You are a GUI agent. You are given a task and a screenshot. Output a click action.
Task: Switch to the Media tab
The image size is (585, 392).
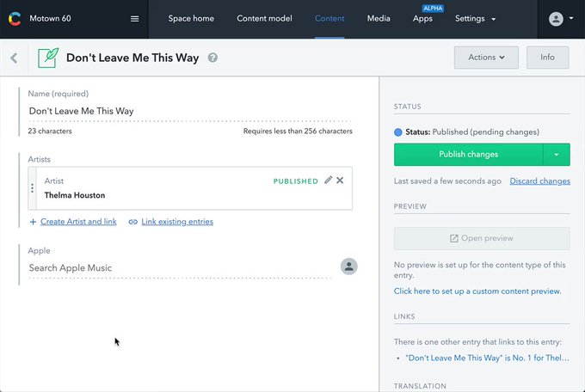[379, 19]
